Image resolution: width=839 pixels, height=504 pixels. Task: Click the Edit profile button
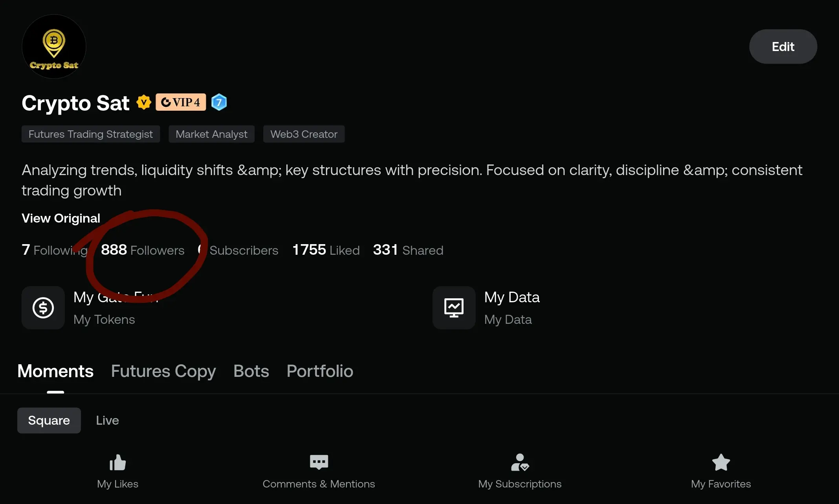[782, 46]
